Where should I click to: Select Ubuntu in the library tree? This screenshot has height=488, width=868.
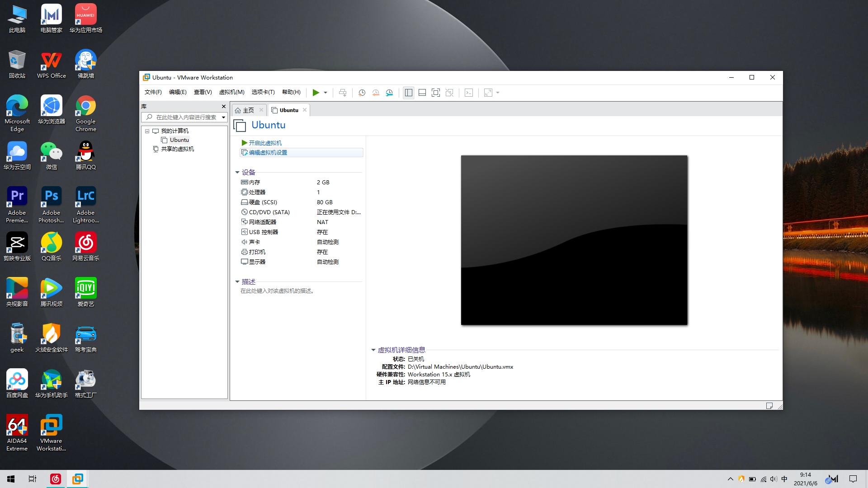pyautogui.click(x=179, y=140)
